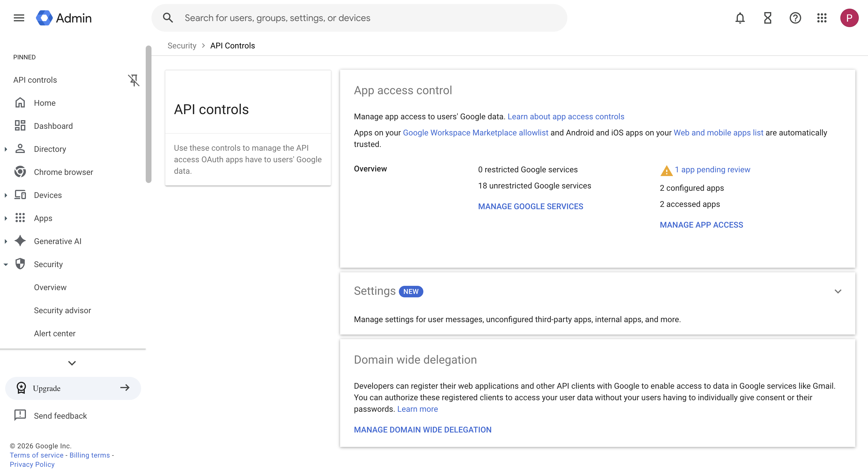Click the pending review warning triangle

tap(666, 170)
